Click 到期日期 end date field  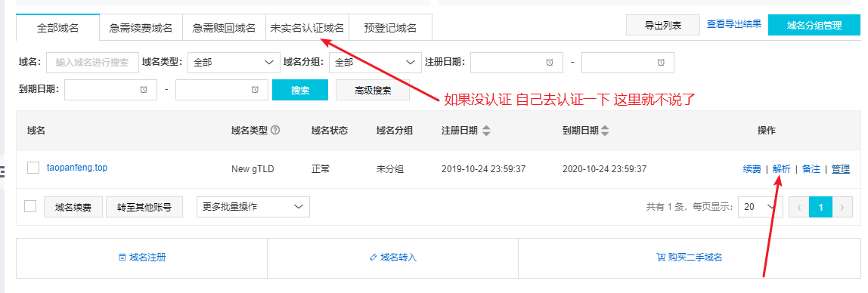coord(222,90)
